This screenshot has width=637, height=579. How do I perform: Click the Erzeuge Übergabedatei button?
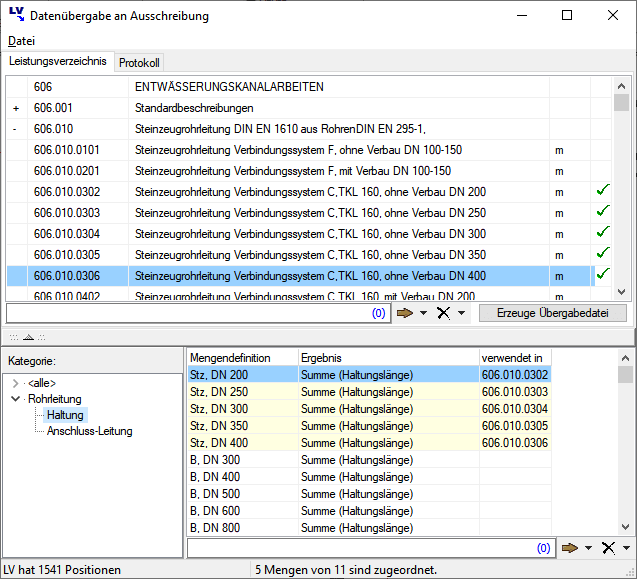552,313
